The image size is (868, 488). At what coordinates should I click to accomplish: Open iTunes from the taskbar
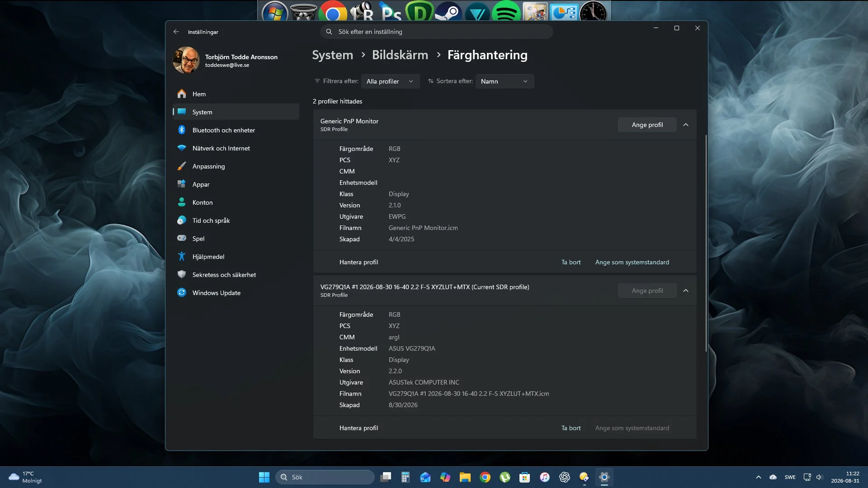click(544, 477)
